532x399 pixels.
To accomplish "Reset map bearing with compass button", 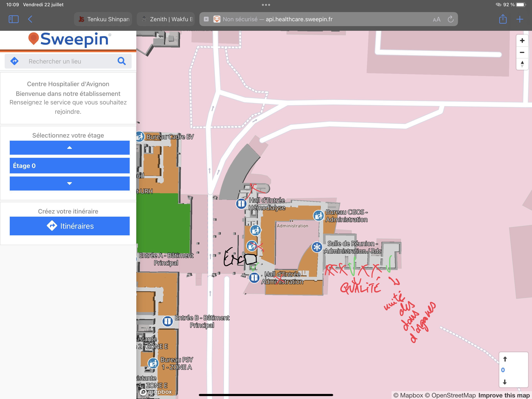I will (x=522, y=64).
